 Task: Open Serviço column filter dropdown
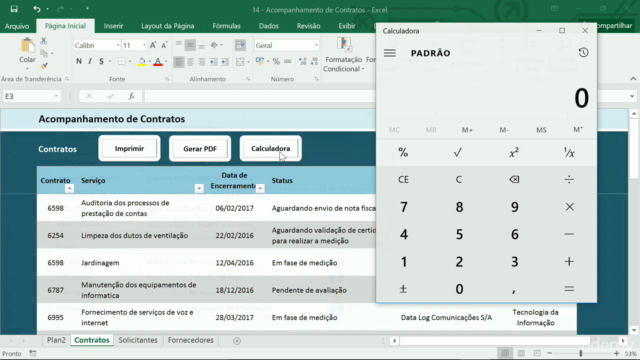point(199,189)
